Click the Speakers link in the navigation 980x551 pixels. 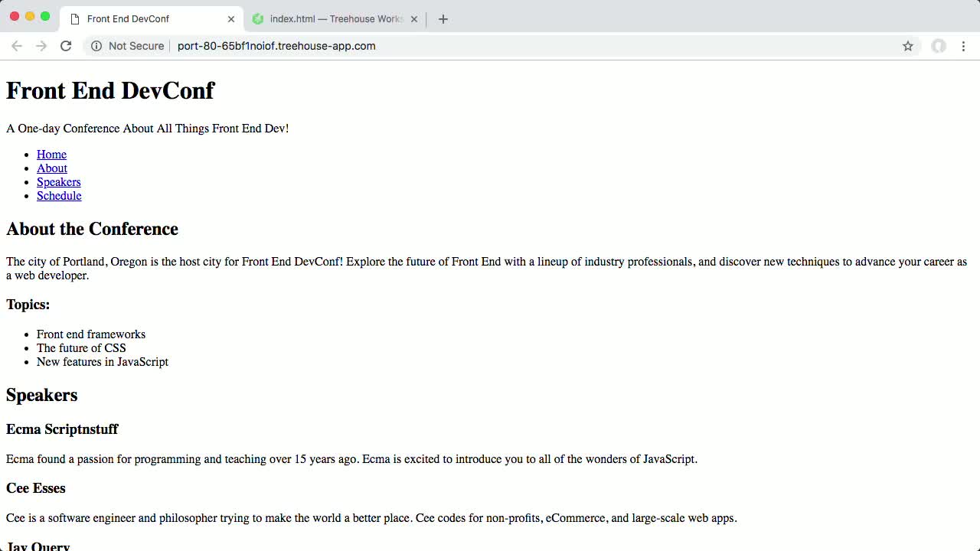coord(58,182)
